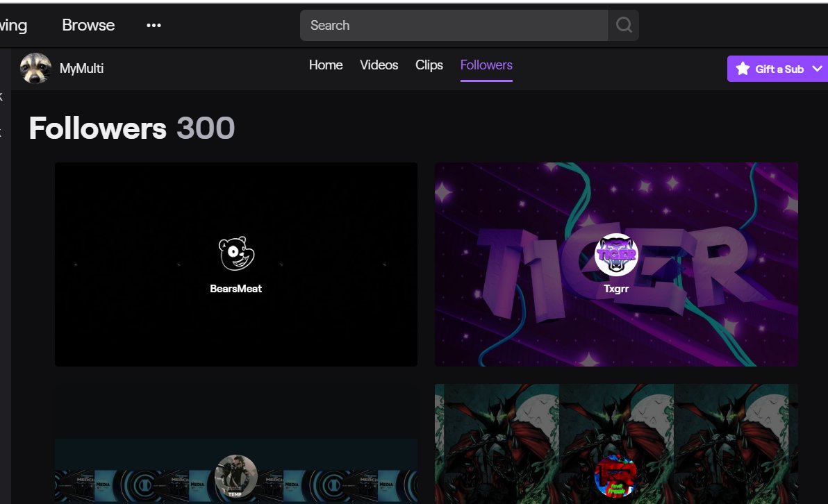
Task: Click the Followers 300 heading
Action: [x=132, y=128]
